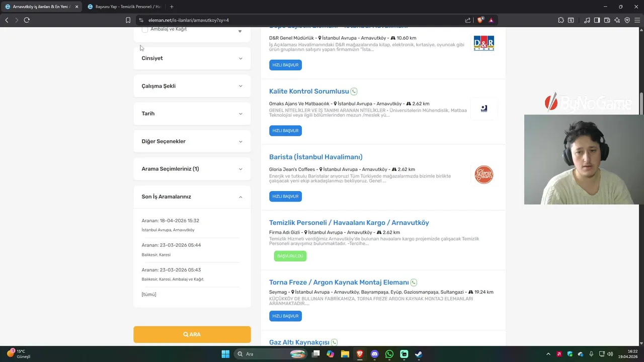Click the green BAŞVURULDU badge
This screenshot has height=362, width=644.
[x=290, y=256]
